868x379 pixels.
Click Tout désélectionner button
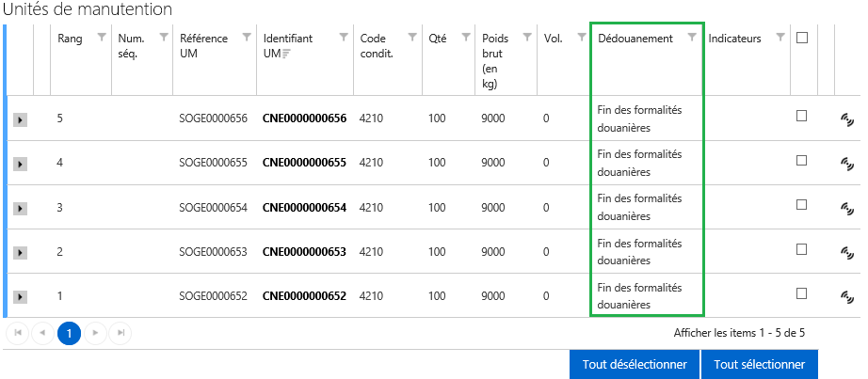tap(635, 365)
